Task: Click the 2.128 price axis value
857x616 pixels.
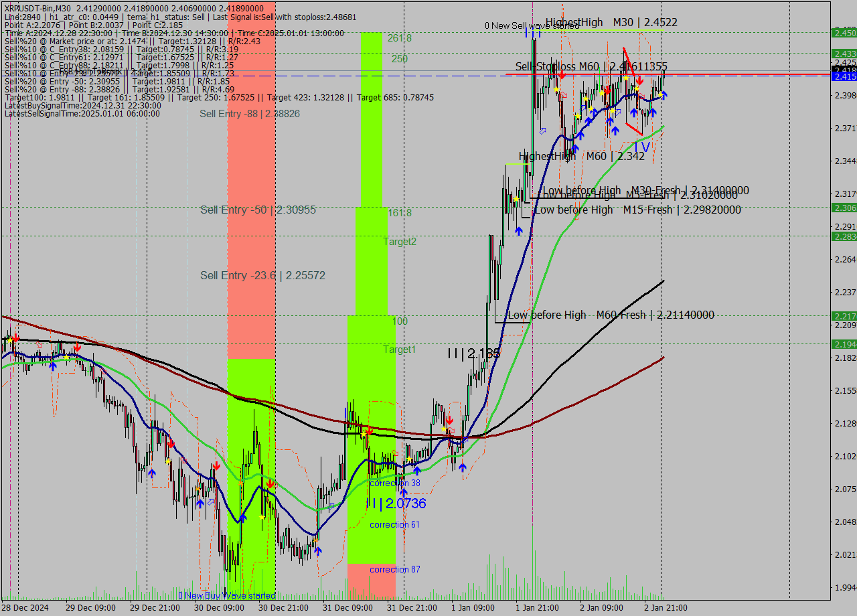Action: point(845,423)
